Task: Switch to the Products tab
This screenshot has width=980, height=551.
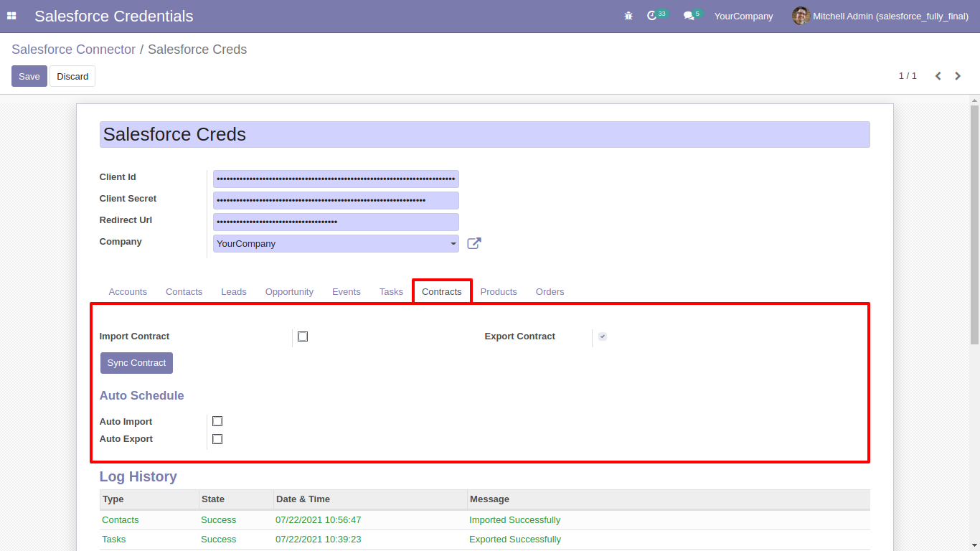Action: 499,292
